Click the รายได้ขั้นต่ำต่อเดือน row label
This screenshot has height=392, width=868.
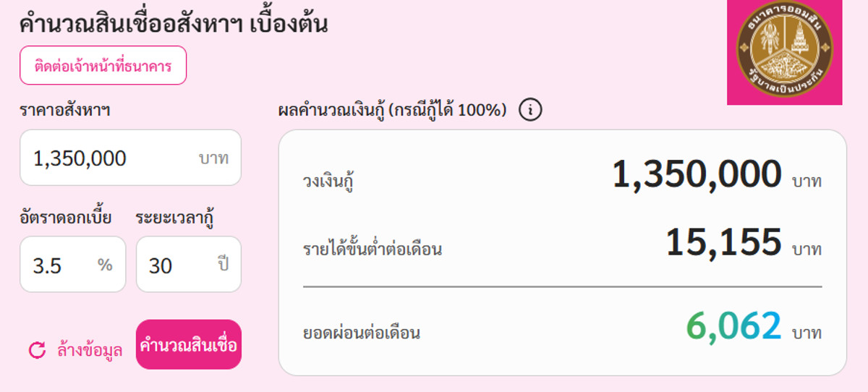pos(373,250)
